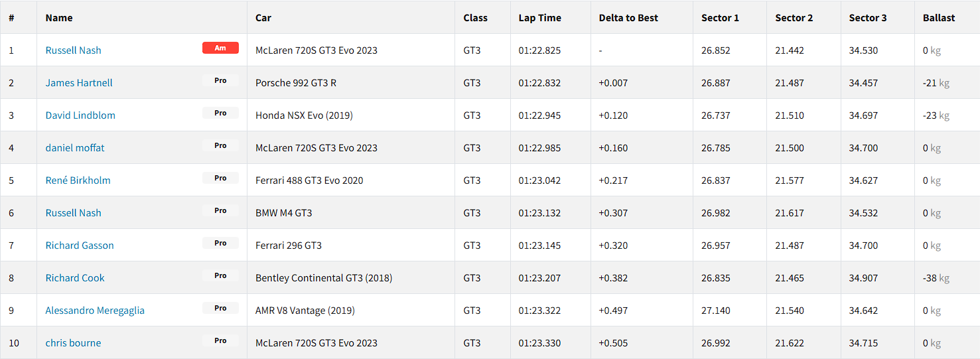This screenshot has height=359, width=980.
Task: Click Pro badge beside chris bourne
Action: (x=220, y=340)
